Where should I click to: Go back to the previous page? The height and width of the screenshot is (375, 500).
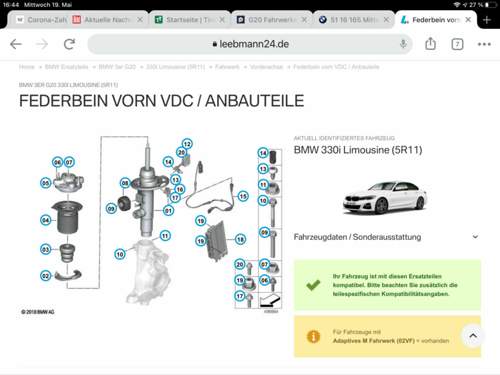click(16, 44)
